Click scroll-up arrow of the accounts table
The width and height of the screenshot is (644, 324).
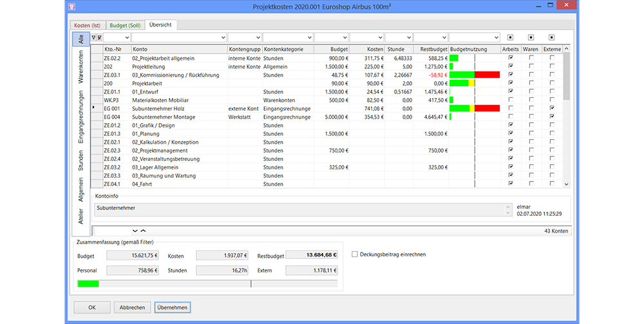click(566, 49)
